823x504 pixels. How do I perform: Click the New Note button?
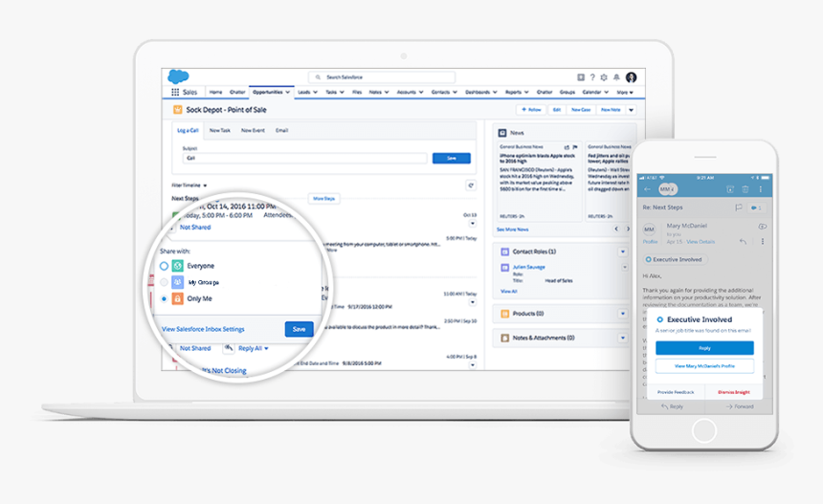pos(611,110)
